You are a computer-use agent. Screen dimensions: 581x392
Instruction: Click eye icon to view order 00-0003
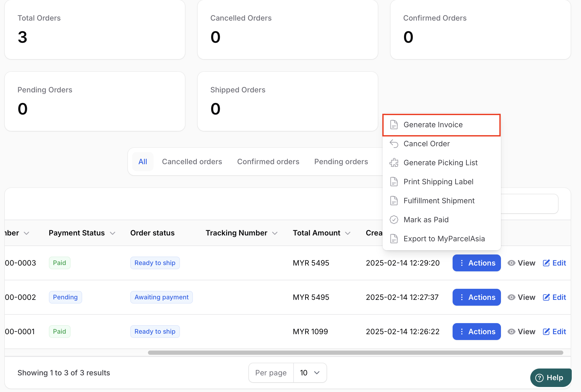(511, 263)
